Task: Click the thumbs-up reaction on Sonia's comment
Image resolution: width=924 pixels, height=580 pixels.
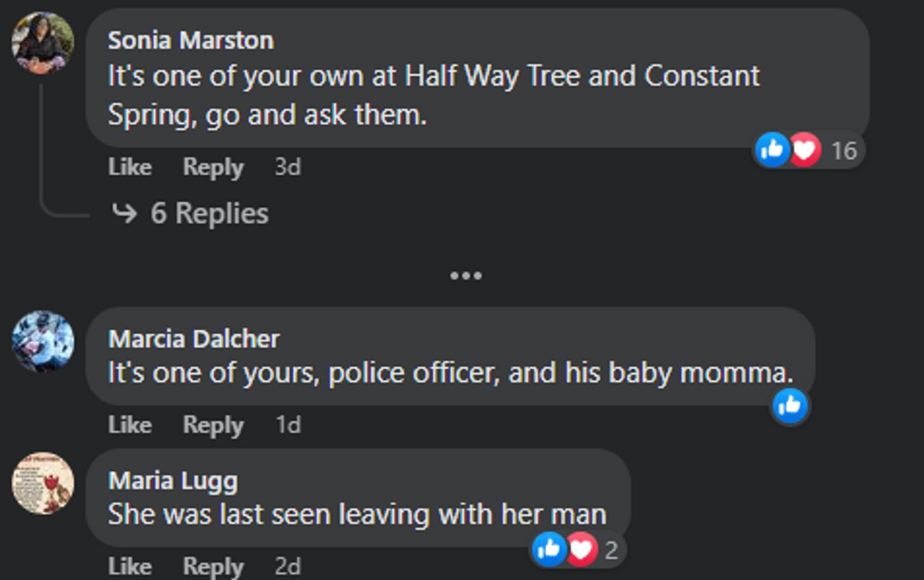Action: pos(772,150)
